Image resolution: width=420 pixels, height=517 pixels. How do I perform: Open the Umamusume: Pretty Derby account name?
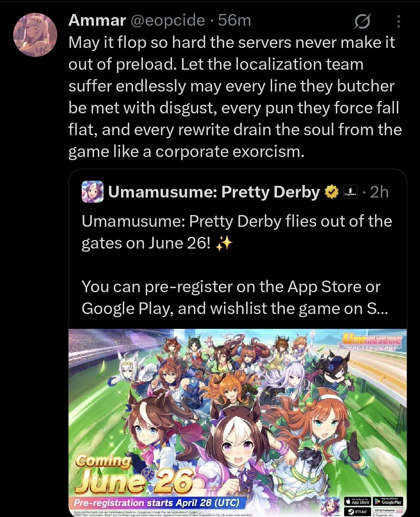click(214, 192)
